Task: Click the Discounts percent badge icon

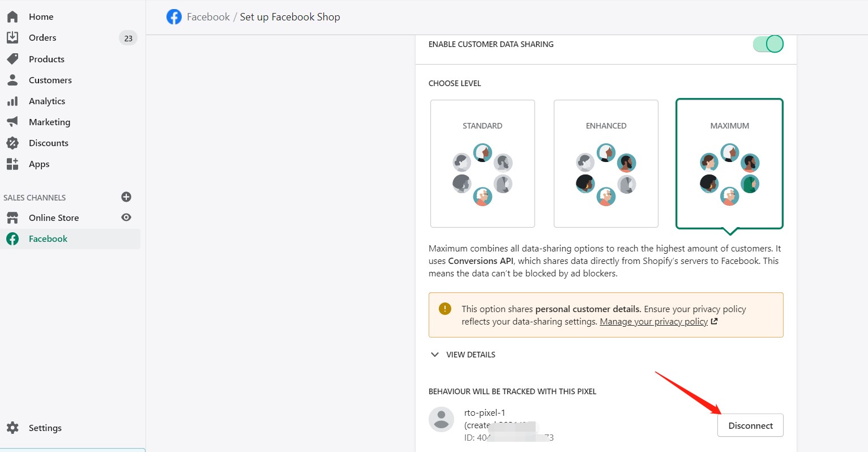Action: (x=12, y=143)
